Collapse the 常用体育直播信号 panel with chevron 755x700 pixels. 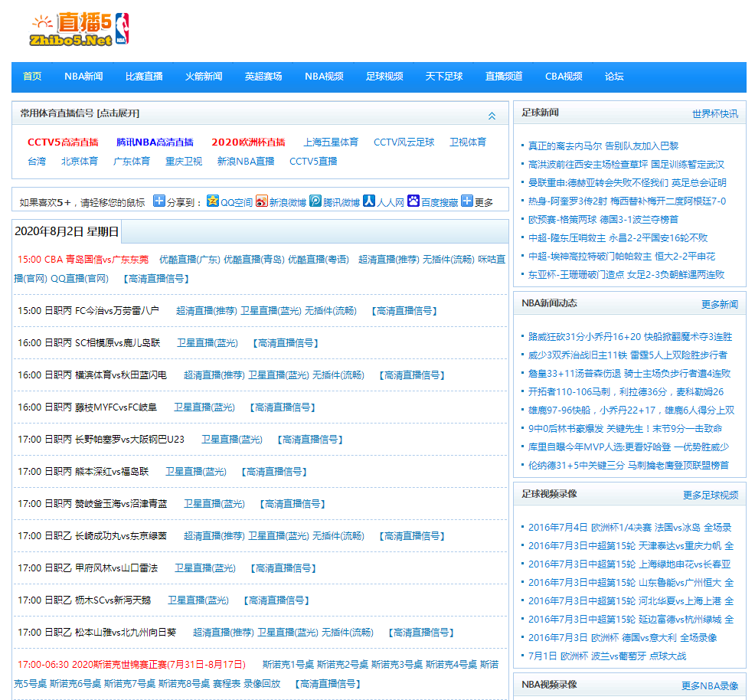pyautogui.click(x=492, y=116)
